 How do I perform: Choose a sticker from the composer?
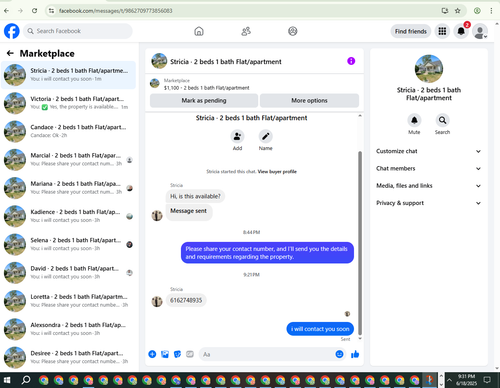point(177,354)
